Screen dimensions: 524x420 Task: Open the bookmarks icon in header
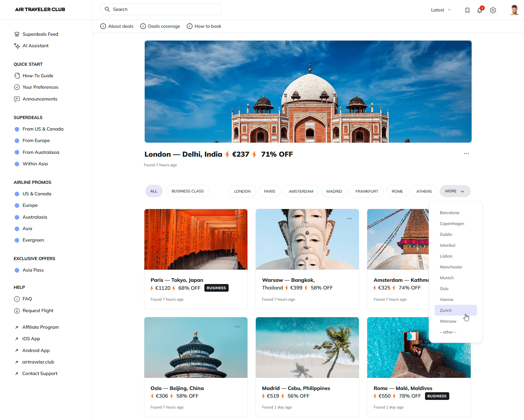coord(467,10)
